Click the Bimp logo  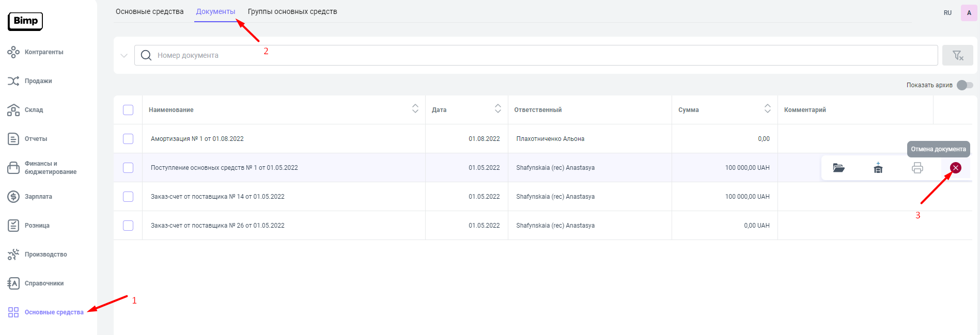click(x=25, y=21)
